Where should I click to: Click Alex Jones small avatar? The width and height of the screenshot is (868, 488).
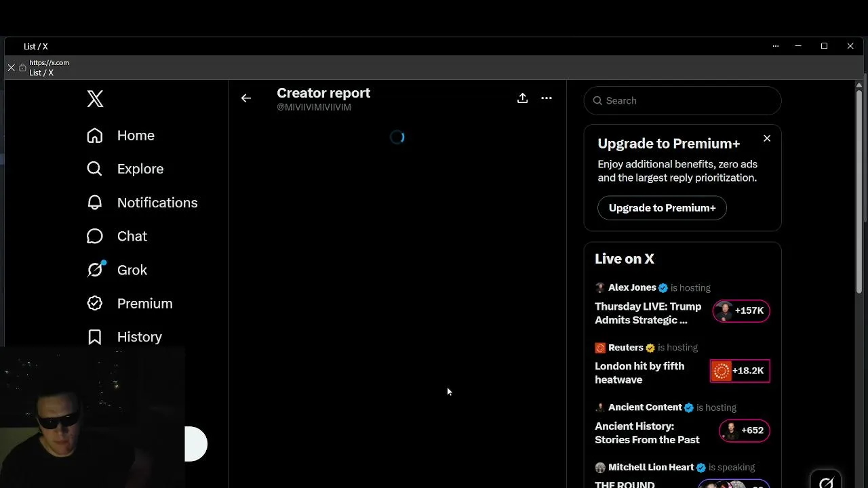(599, 288)
